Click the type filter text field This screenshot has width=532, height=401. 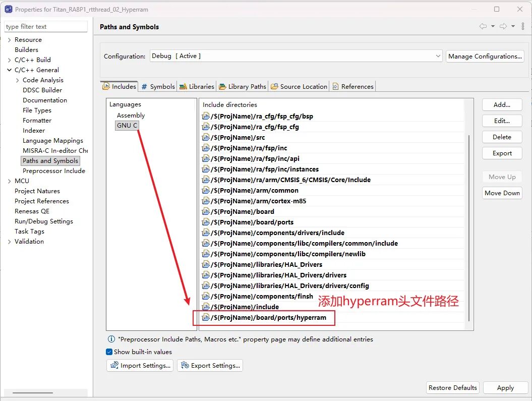pos(46,27)
